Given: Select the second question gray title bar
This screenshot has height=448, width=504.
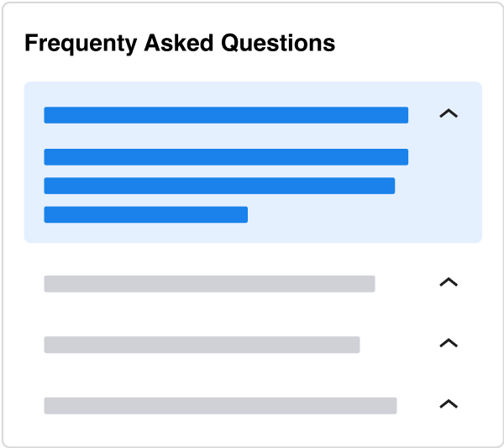Looking at the screenshot, I should [209, 284].
